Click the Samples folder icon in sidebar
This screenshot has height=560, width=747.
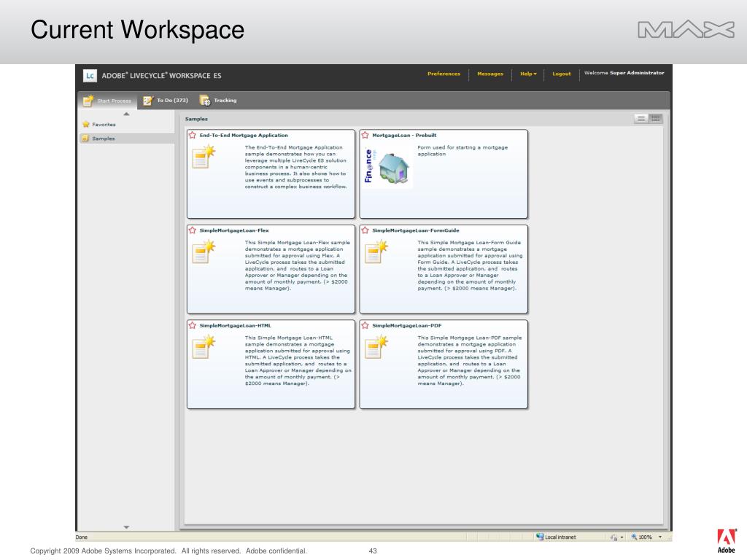pos(85,139)
